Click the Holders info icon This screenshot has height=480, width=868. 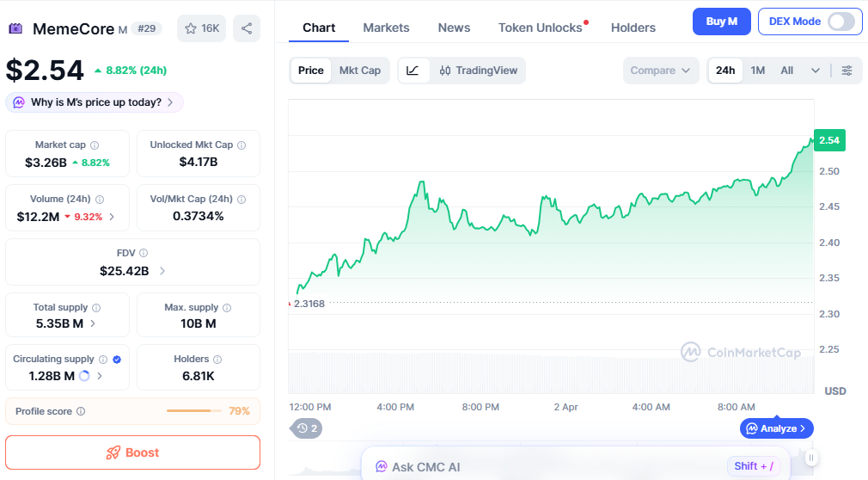click(217, 360)
